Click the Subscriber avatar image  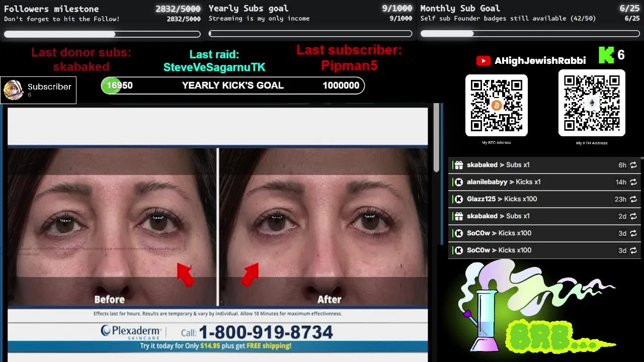(x=13, y=90)
